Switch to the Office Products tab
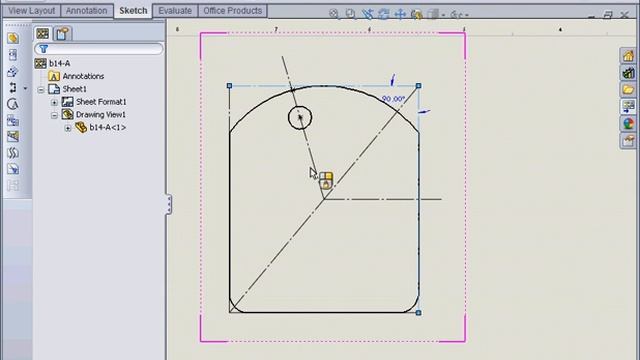This screenshot has width=640, height=360. 232,11
